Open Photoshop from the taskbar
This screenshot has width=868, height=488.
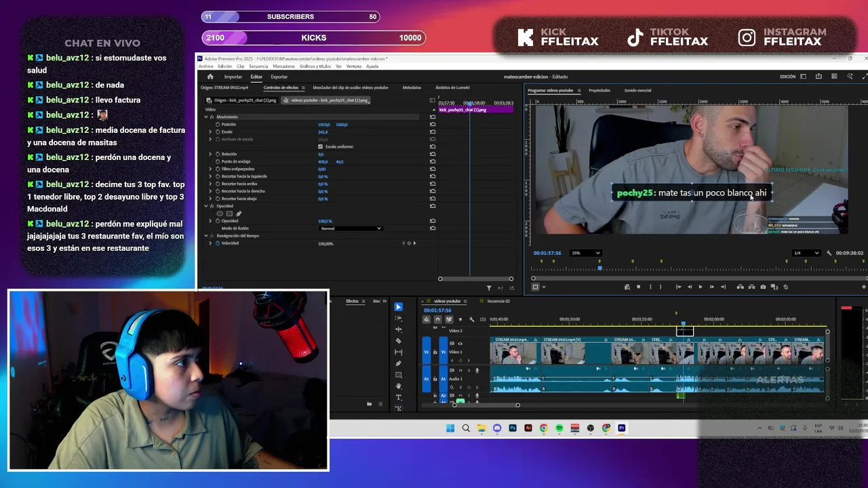pos(513,428)
